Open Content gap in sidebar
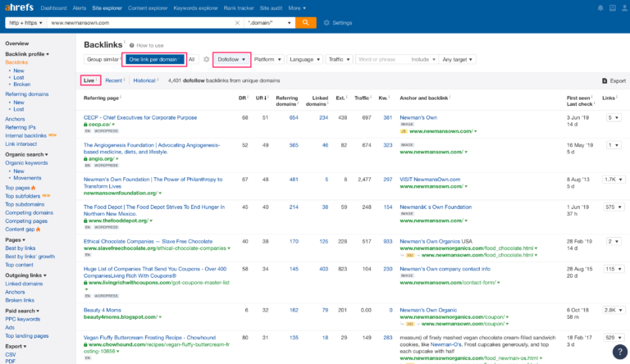The image size is (630, 364). tap(20, 230)
